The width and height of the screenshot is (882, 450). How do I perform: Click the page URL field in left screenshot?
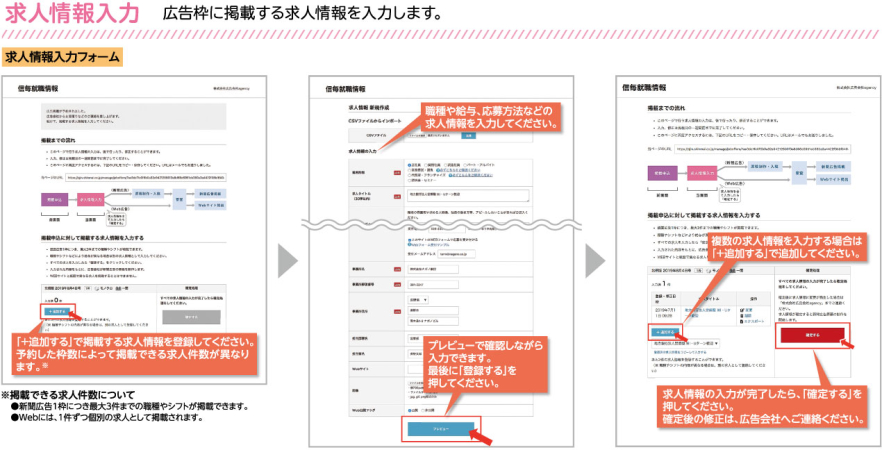146,177
